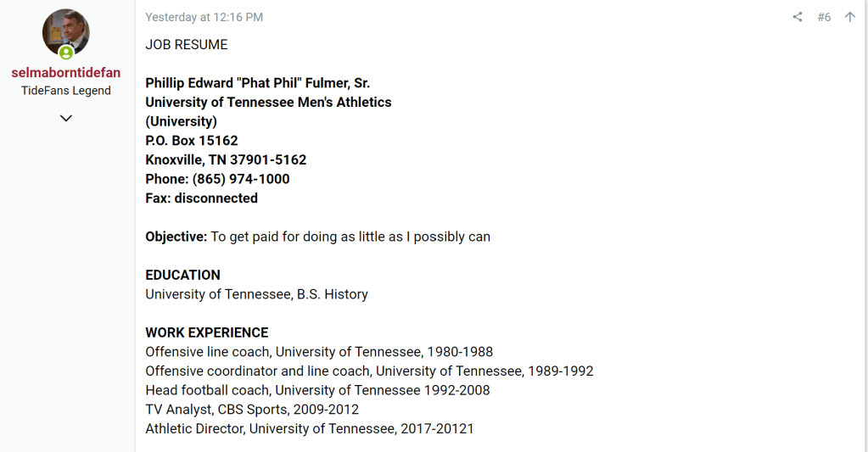
Task: Click the "Athletic Director" work entry line
Action: [310, 429]
